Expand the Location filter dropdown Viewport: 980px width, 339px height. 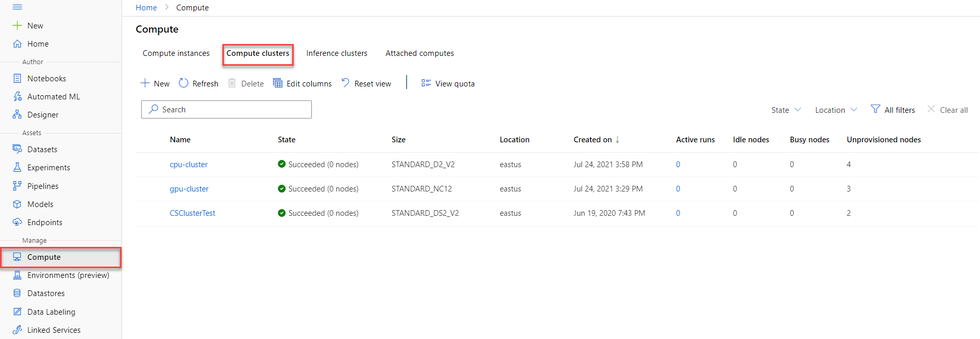click(836, 110)
